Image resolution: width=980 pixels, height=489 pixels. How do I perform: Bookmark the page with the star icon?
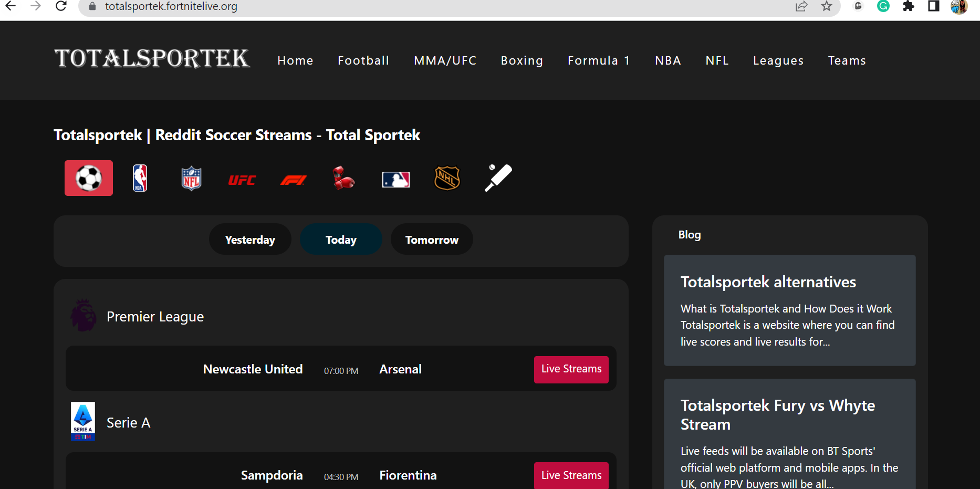point(827,7)
